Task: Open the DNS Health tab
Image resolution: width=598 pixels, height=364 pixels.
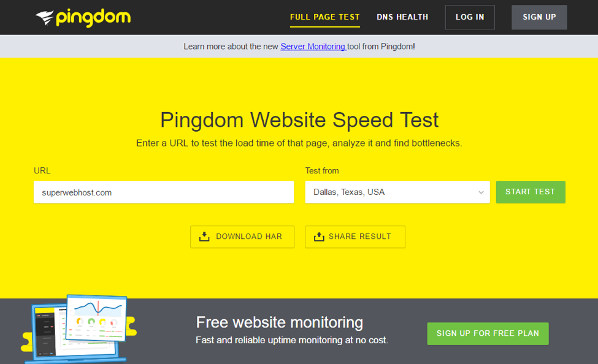Action: point(402,17)
